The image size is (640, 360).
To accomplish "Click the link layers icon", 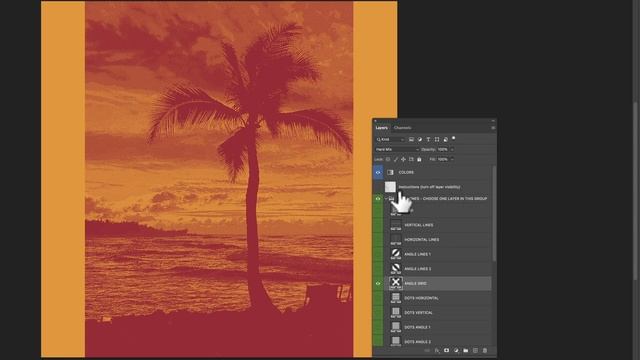I will click(x=427, y=351).
